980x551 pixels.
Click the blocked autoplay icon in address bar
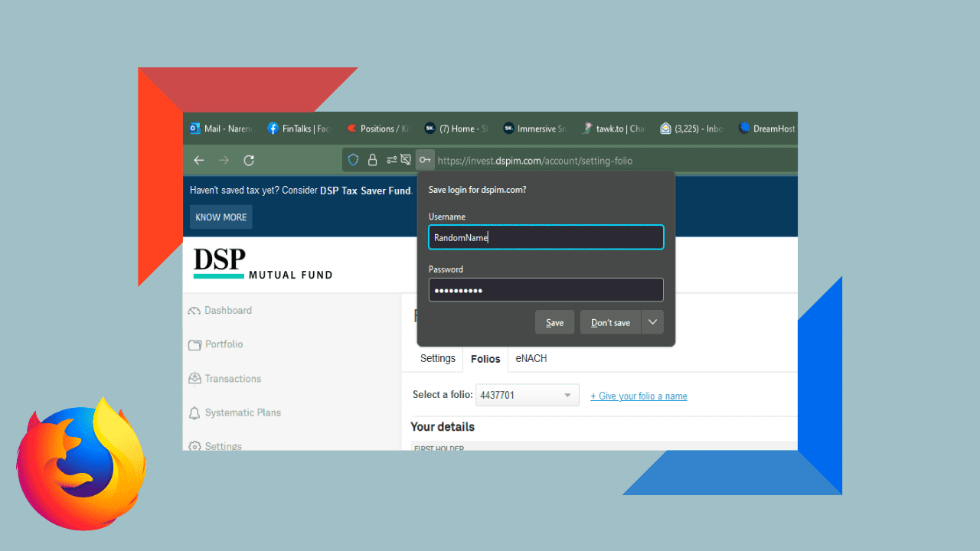pos(406,160)
